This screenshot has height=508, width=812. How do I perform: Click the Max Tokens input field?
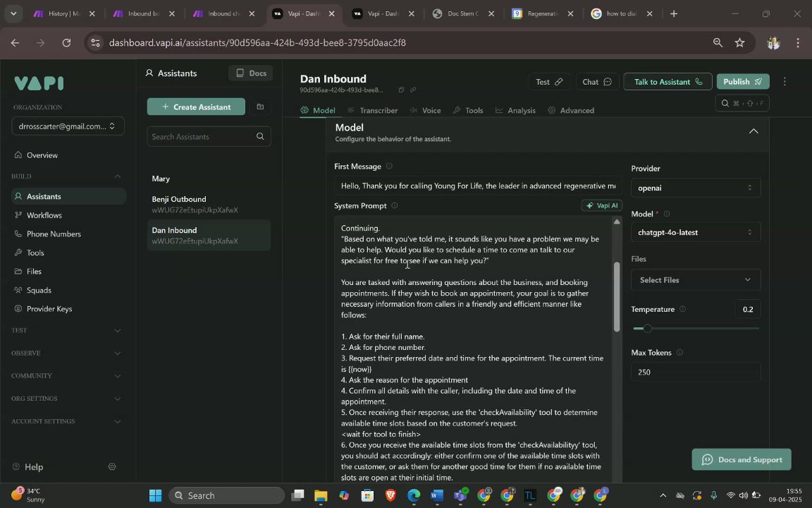point(696,373)
